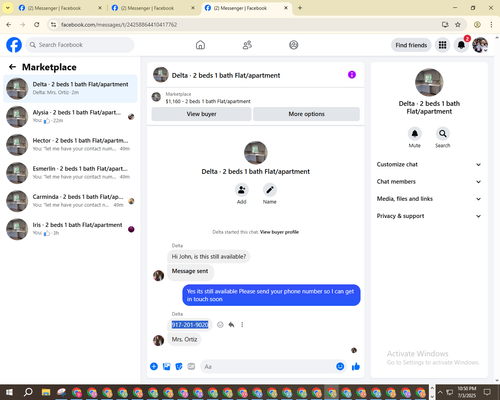Viewport: 500px width, 400px height.
Task: Open Hector conversation in list
Action: click(70, 145)
